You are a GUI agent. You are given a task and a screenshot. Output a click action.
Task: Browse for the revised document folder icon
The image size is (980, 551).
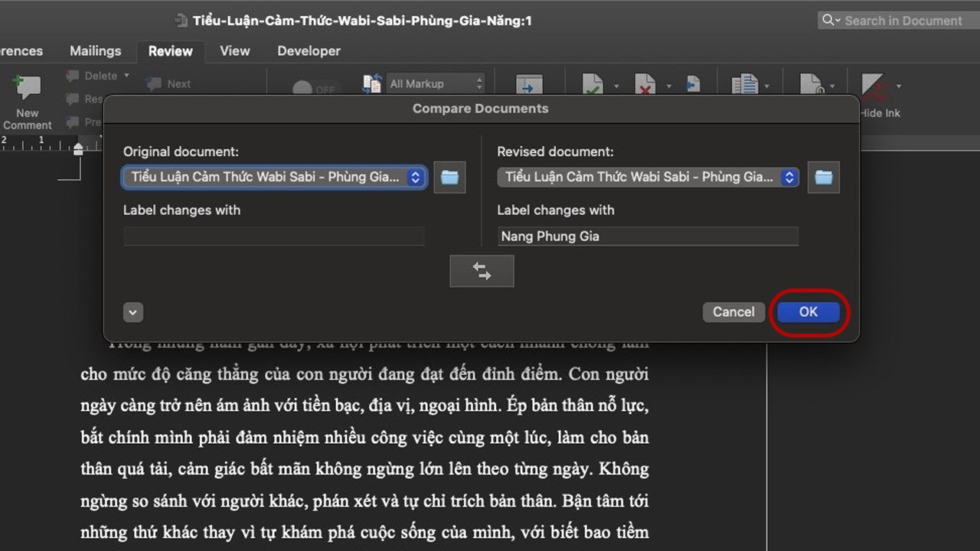(823, 178)
